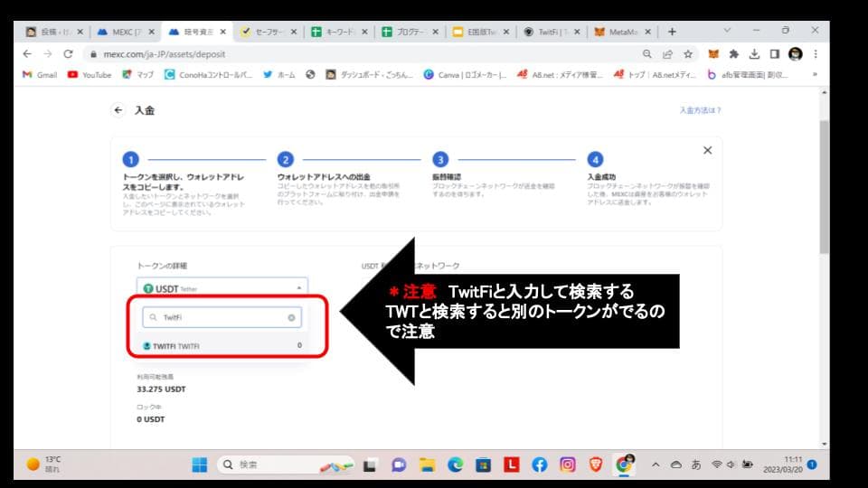Open the weather widget 13°C
Screen dimensions: 868x488
point(44,465)
